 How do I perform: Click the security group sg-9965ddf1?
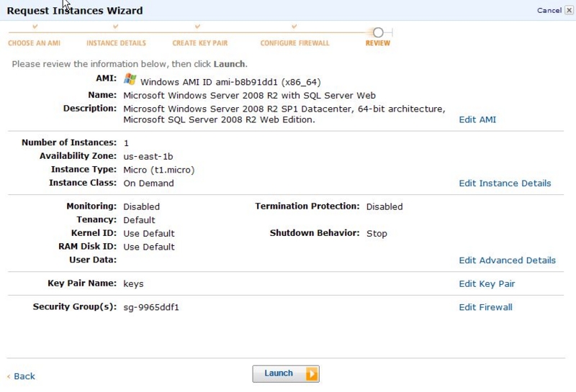click(x=151, y=307)
